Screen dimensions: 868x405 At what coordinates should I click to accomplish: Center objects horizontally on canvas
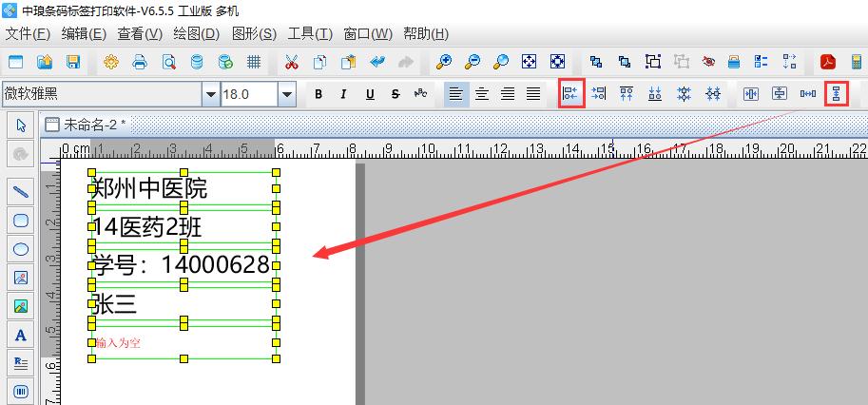click(x=751, y=94)
